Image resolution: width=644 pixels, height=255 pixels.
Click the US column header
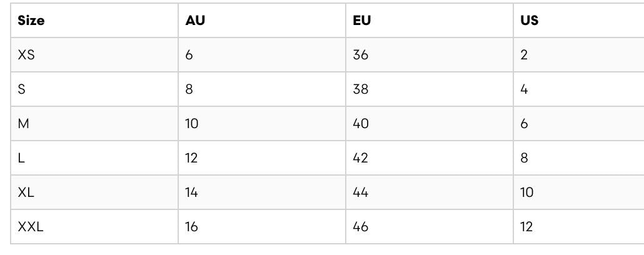click(579, 21)
